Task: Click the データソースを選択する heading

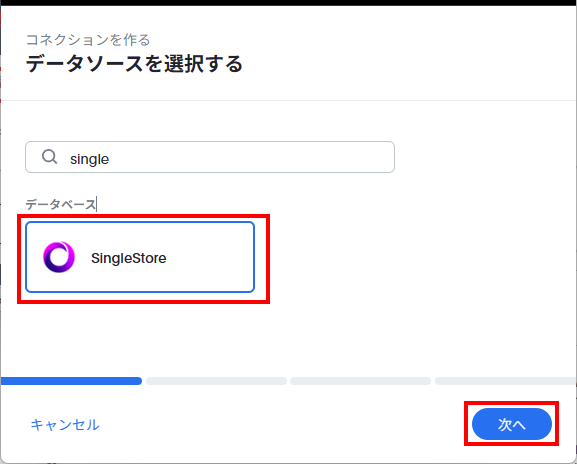Action: pos(134,64)
